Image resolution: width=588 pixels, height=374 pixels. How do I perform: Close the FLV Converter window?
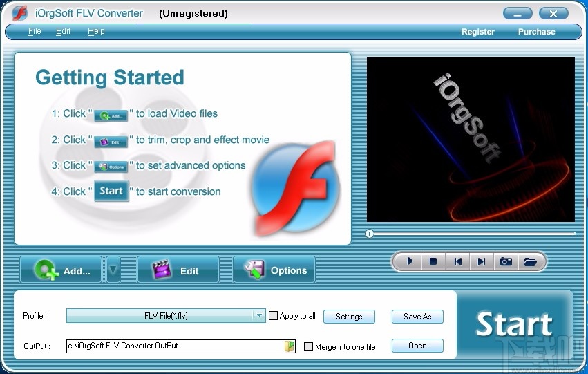coord(553,14)
